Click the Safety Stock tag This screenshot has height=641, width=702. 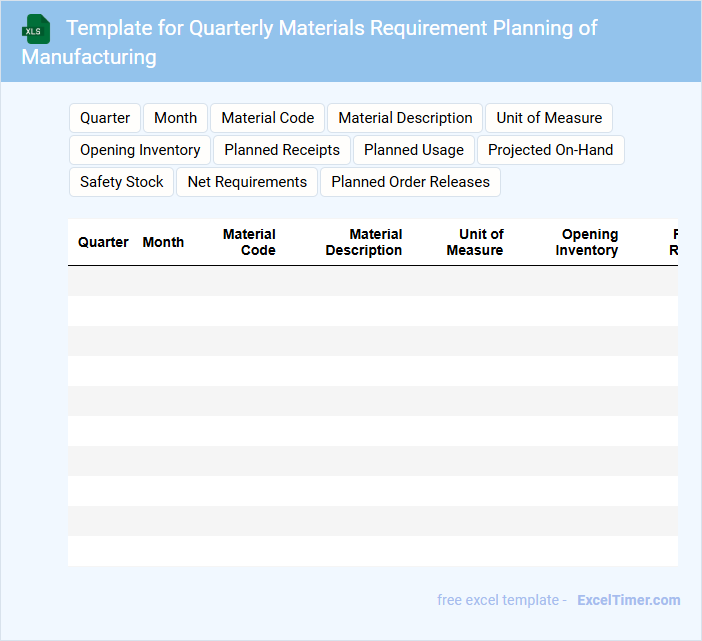(x=122, y=182)
